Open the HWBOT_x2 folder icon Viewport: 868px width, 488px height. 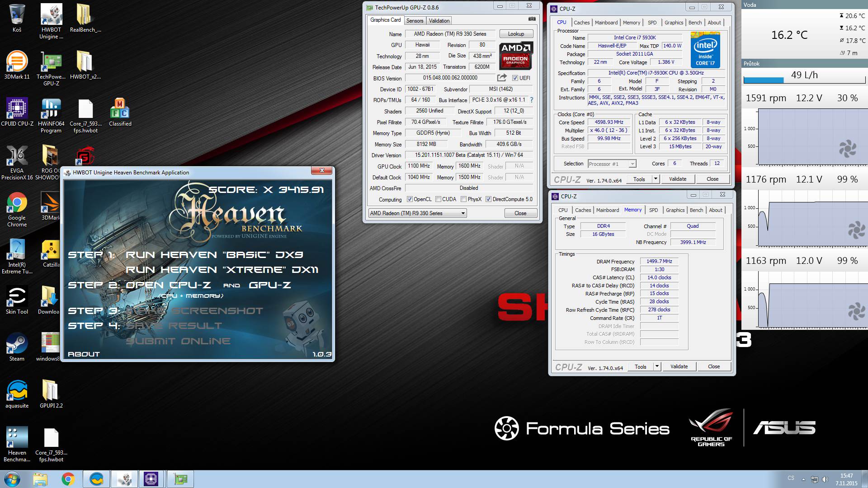[85, 66]
